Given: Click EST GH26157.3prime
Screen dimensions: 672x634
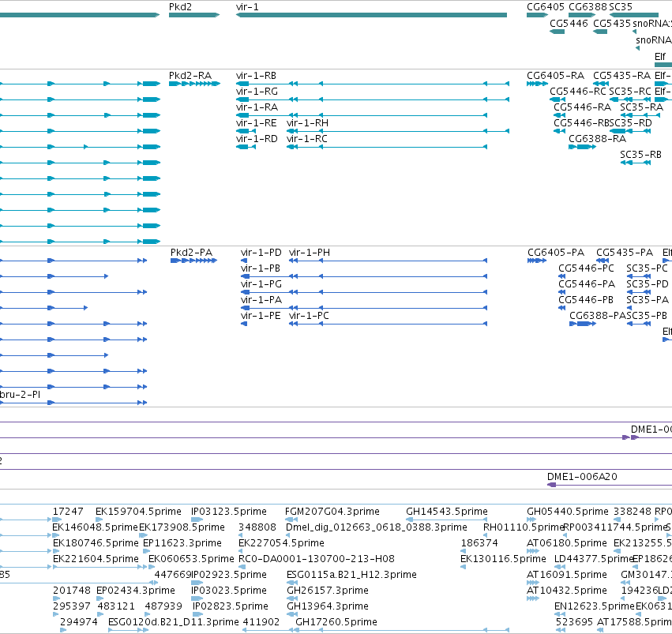Looking at the screenshot, I should pyautogui.click(x=328, y=591).
